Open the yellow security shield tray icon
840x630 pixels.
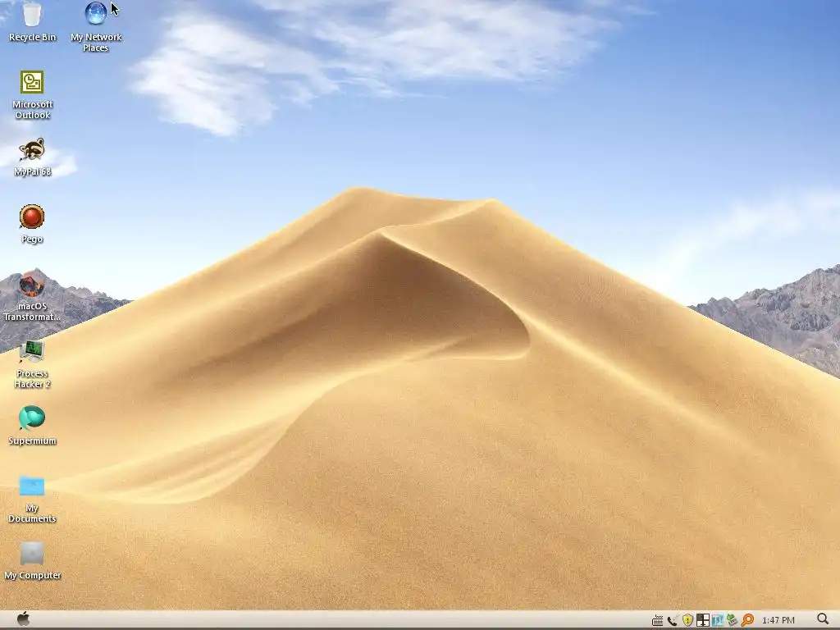[x=687, y=620]
